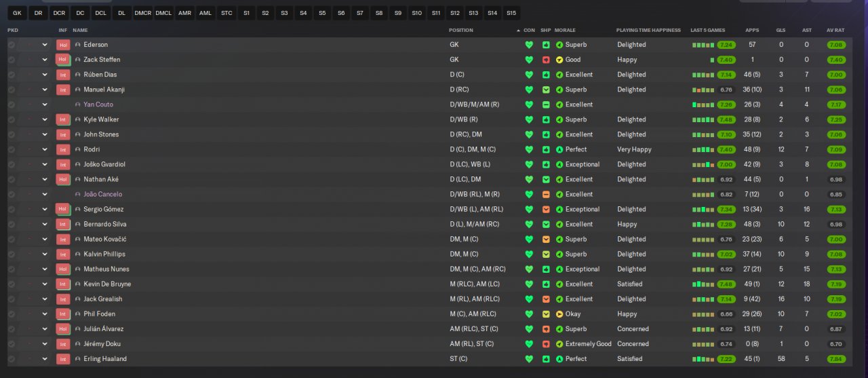This screenshot has width=868, height=378.
Task: Click Erling Haaland's Perfect morale icon
Action: pos(559,359)
